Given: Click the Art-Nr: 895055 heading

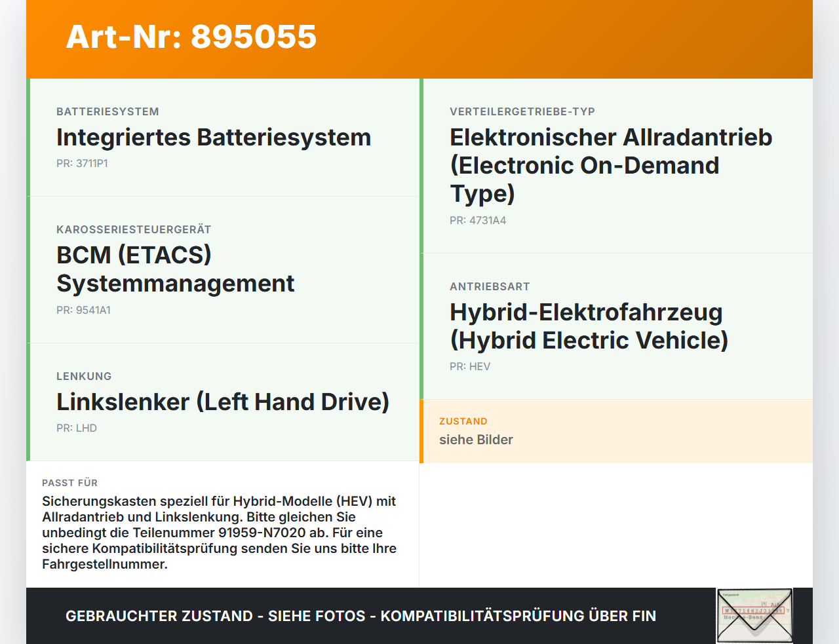Looking at the screenshot, I should [x=191, y=37].
